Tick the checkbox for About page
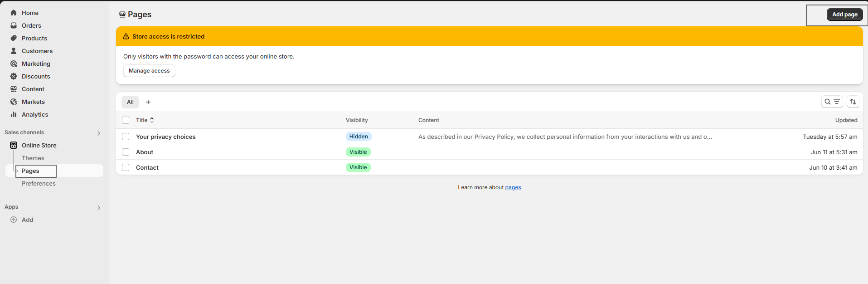Screen dimensions: 868x284 [126, 152]
